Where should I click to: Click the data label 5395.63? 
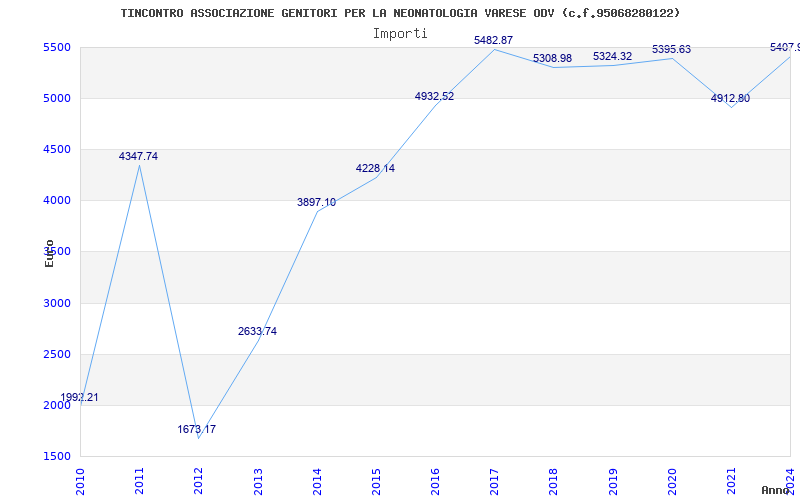pyautogui.click(x=671, y=49)
